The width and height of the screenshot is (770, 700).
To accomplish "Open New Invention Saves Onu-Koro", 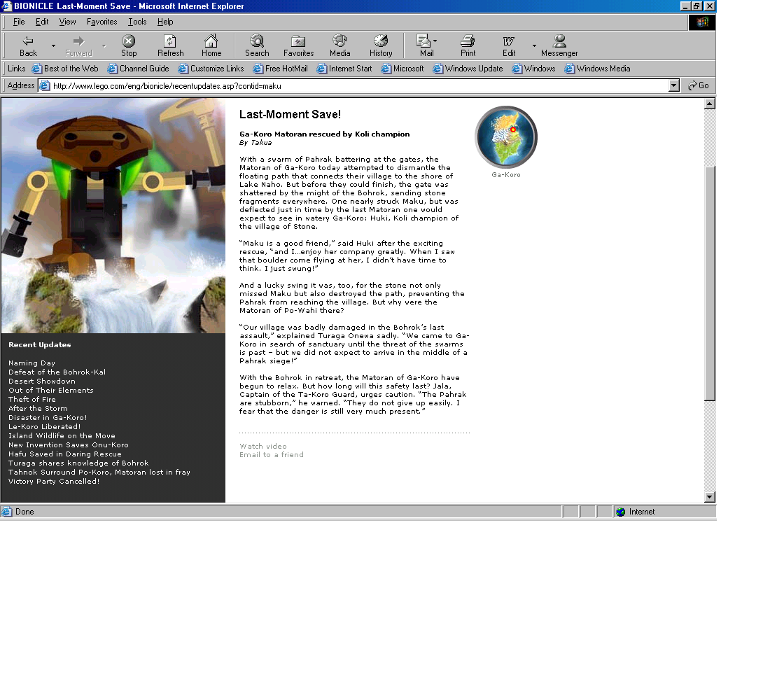I will pyautogui.click(x=69, y=445).
